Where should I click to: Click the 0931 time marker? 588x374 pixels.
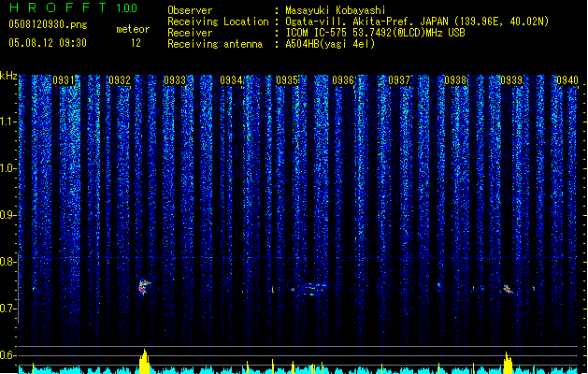click(64, 80)
